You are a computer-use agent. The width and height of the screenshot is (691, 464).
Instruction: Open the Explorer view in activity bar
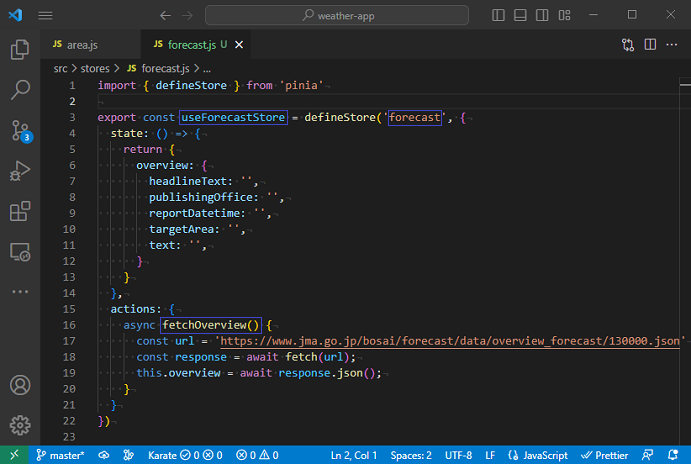tap(20, 49)
